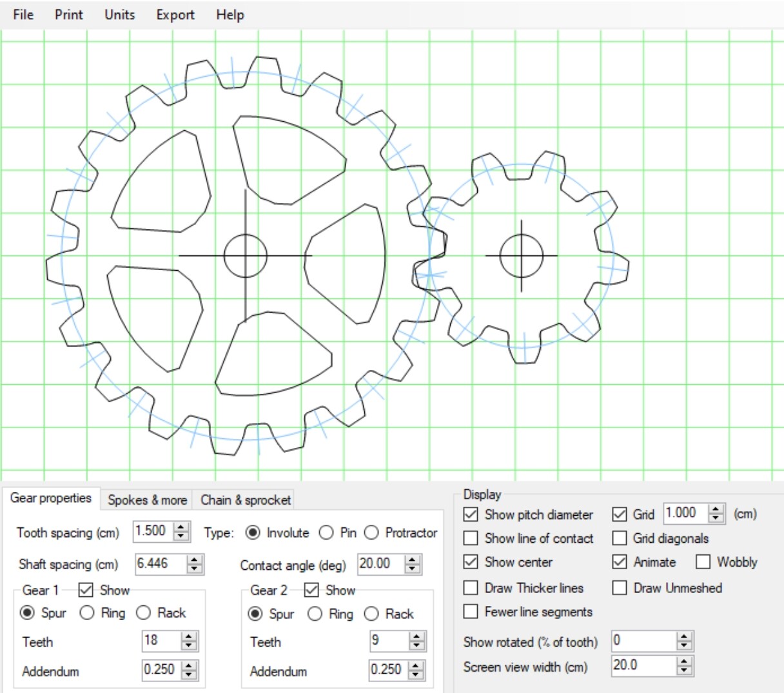Click the Show rotated percent field
The image size is (784, 693).
[x=644, y=640]
